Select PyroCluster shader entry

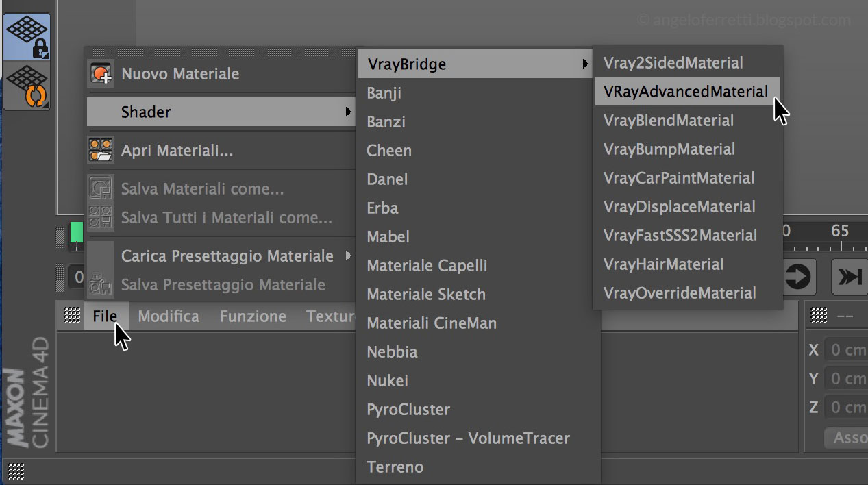pos(478,410)
